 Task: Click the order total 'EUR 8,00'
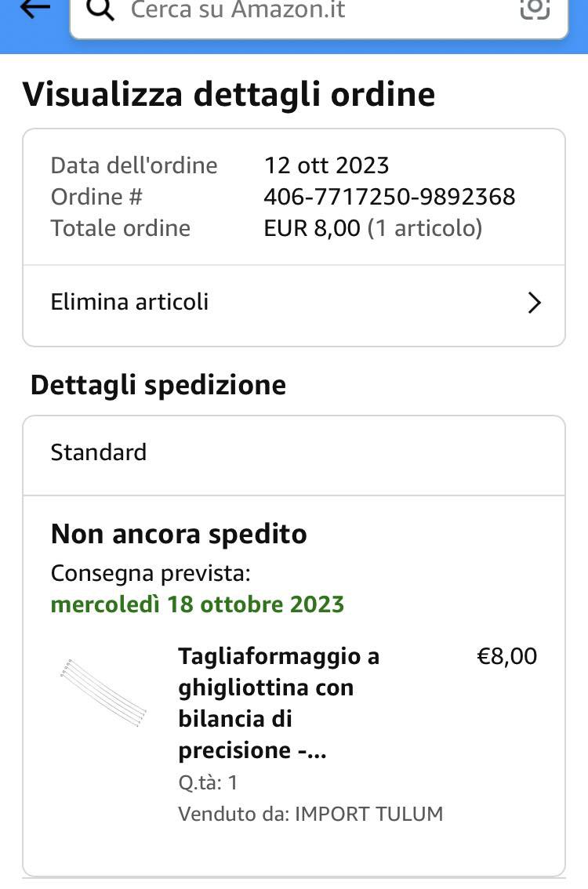(312, 228)
